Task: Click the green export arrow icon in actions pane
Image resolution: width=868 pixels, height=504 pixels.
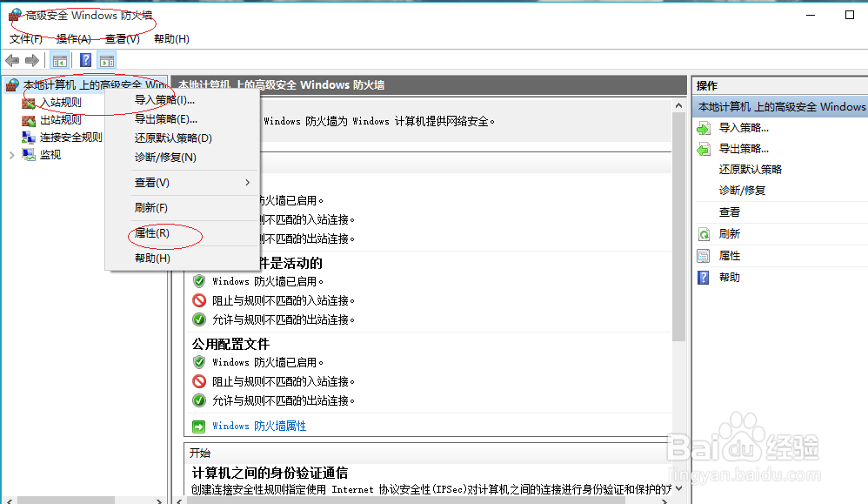Action: [704, 149]
